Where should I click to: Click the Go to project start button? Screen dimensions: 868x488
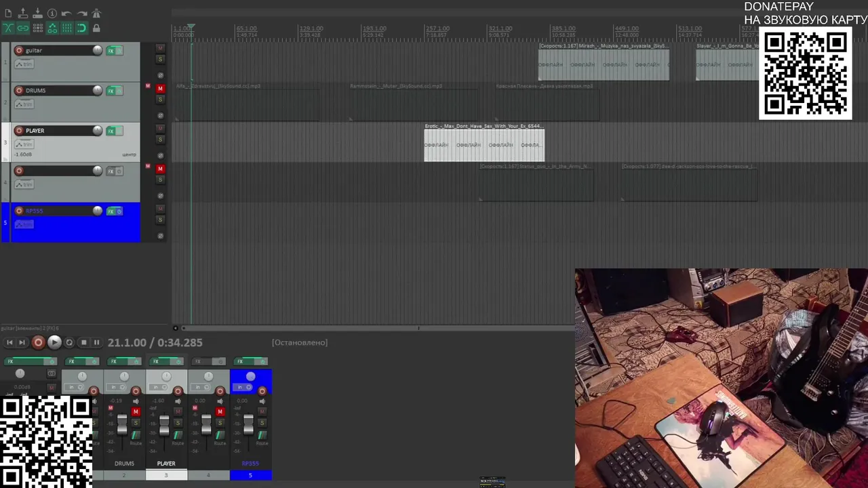point(9,343)
